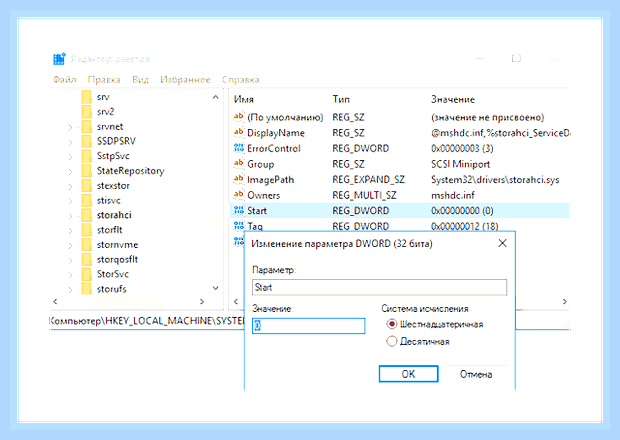Image resolution: width=620 pixels, height=440 pixels.
Task: Click the Значение input field
Action: click(x=308, y=326)
